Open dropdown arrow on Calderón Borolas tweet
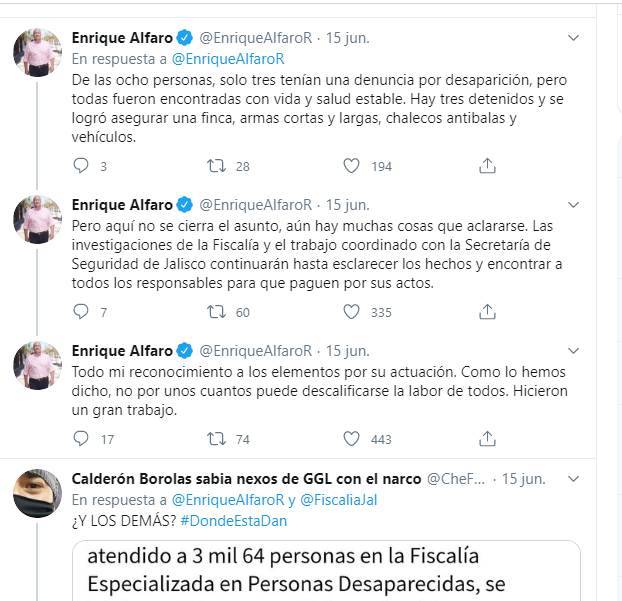622x601 pixels. coord(573,479)
